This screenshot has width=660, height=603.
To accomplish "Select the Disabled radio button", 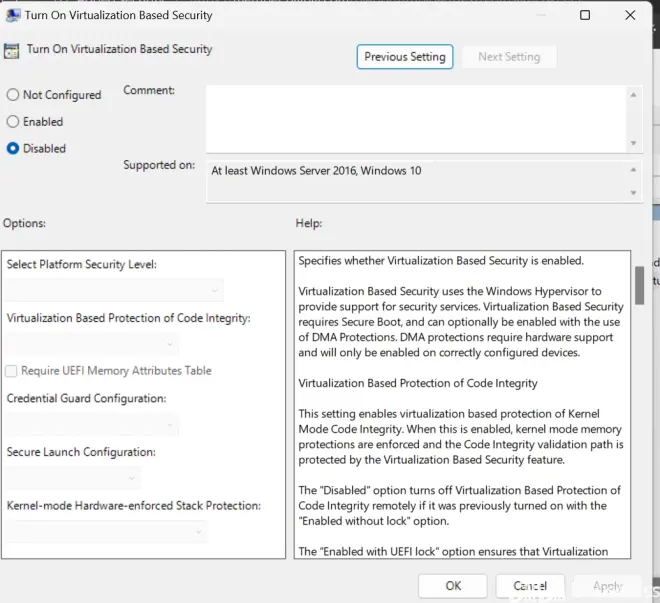I will [x=13, y=149].
